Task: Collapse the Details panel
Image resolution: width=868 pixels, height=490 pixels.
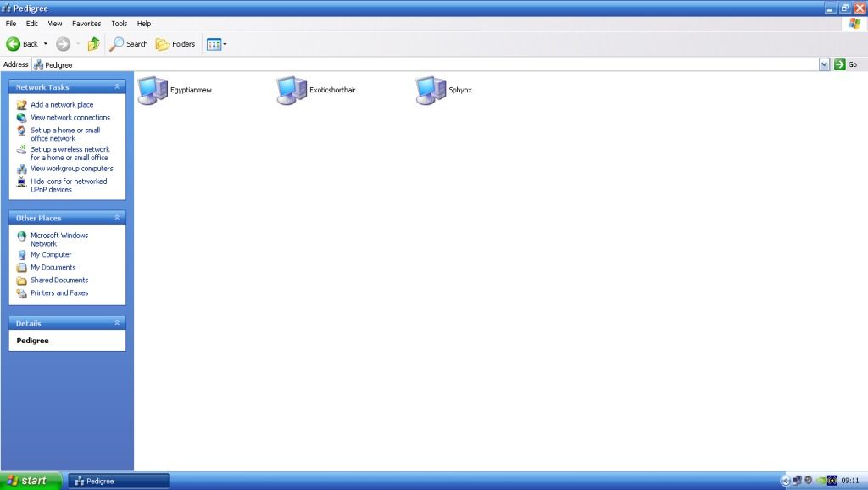Action: (x=117, y=323)
